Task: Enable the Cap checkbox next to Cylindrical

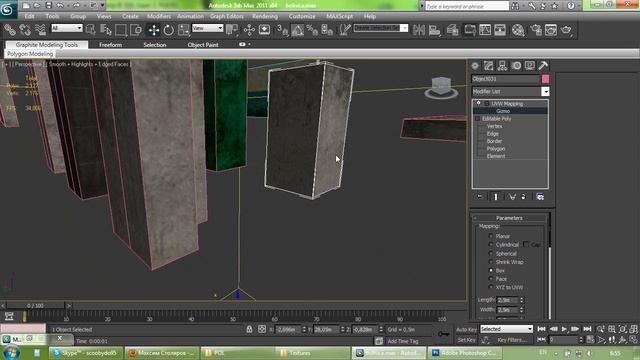Action: tap(526, 244)
